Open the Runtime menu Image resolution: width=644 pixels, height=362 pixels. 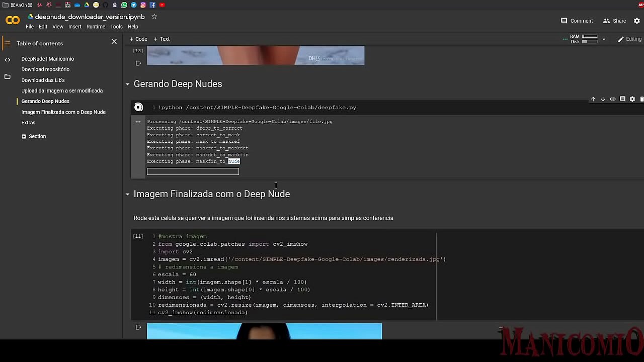pos(96,27)
